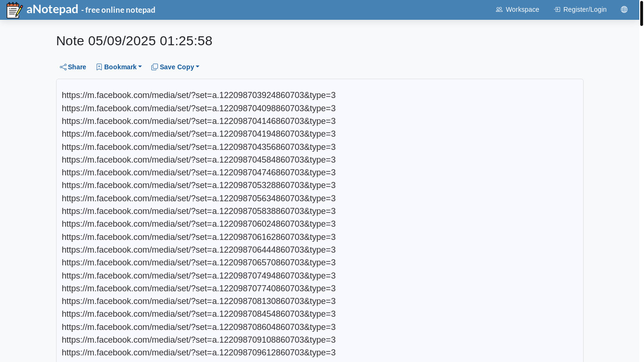Click the URL containing 122098707494860703

click(198, 276)
